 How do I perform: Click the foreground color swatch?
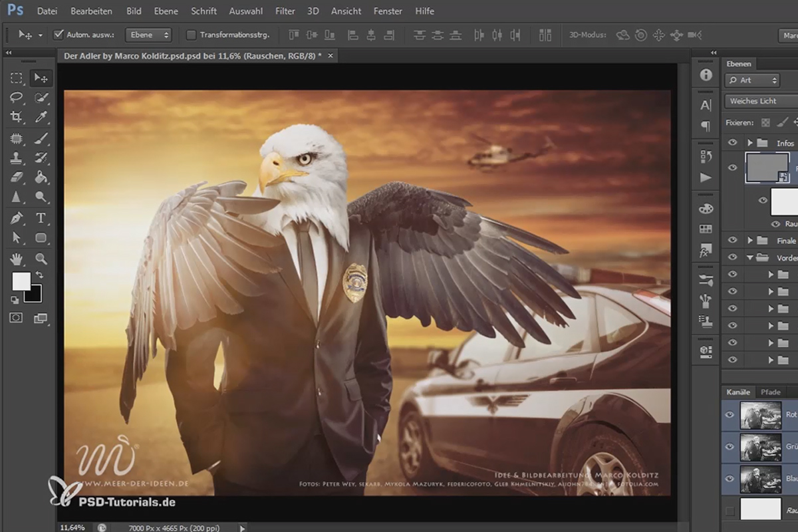pyautogui.click(x=21, y=281)
